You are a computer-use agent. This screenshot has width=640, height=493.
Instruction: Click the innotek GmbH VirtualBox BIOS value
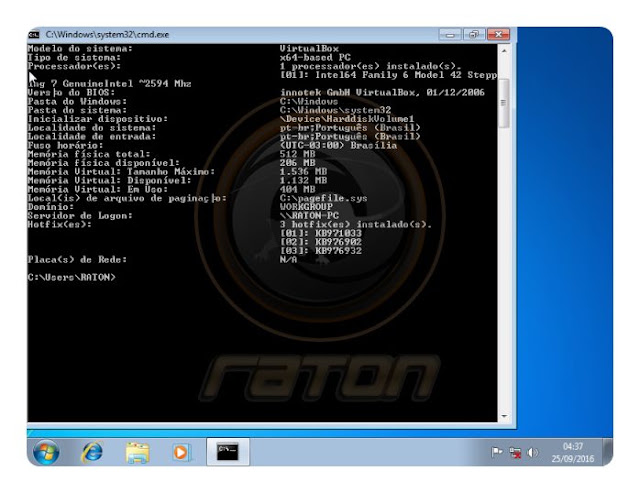[x=382, y=93]
